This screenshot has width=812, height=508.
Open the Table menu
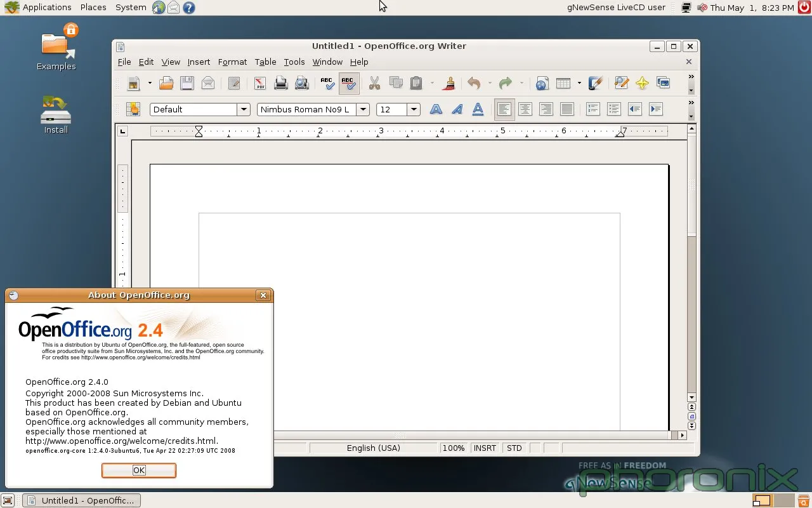(x=265, y=62)
